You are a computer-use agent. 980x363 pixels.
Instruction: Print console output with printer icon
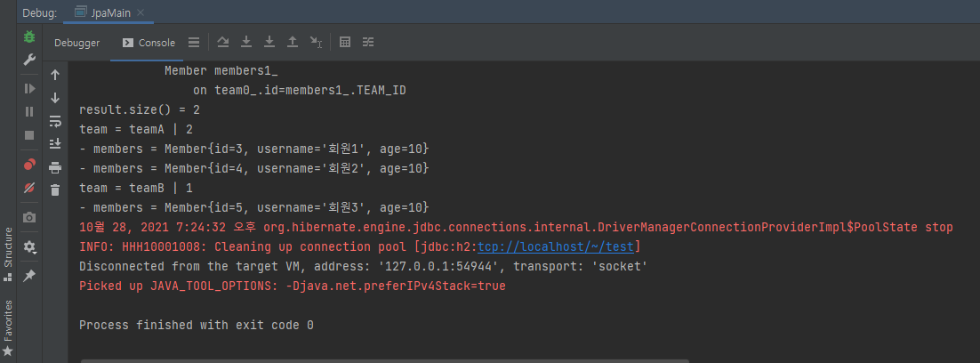point(55,167)
